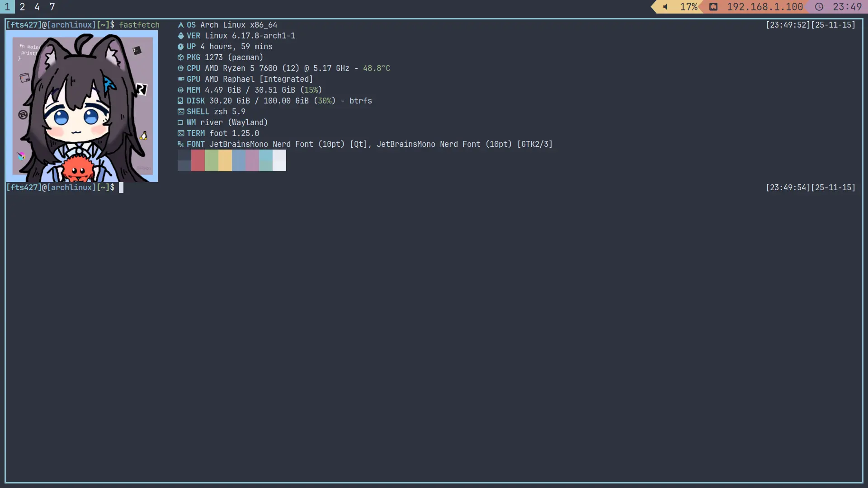Image resolution: width=868 pixels, height=488 pixels.
Task: Click the SHELL terminal icon
Action: pos(180,112)
